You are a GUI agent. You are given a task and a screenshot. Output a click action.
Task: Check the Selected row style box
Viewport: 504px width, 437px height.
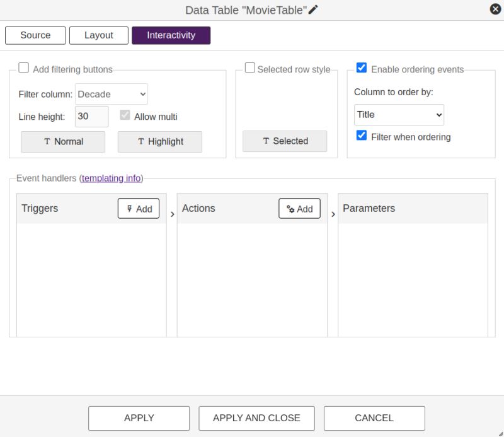click(250, 67)
